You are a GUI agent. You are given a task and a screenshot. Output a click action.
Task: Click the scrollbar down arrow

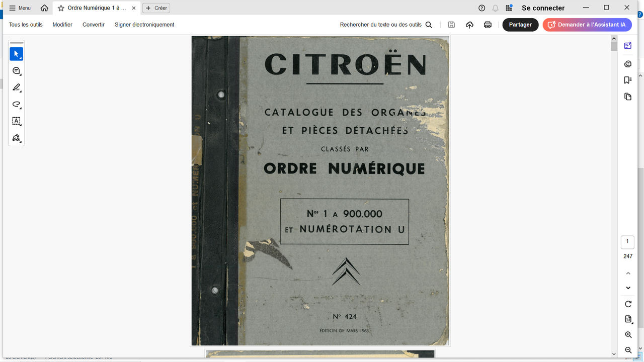click(614, 354)
